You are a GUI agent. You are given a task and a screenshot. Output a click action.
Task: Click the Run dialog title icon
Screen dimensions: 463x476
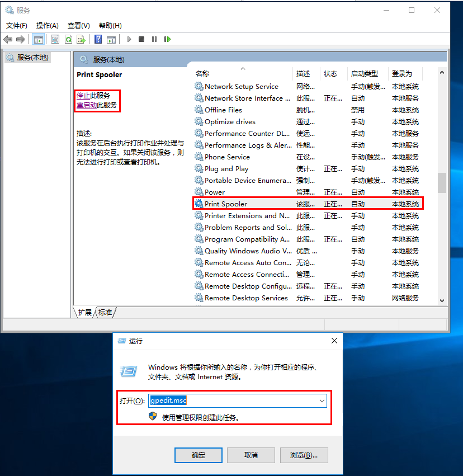coord(122,341)
